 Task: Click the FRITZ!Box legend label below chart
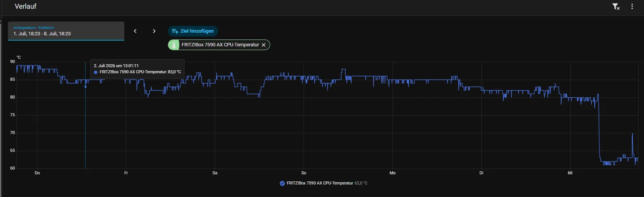[x=320, y=183]
